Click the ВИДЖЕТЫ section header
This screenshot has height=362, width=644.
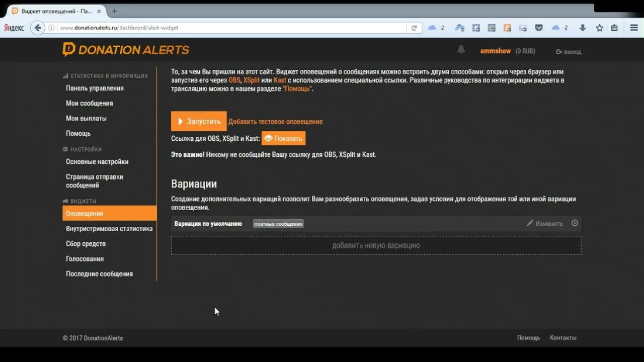79,201
